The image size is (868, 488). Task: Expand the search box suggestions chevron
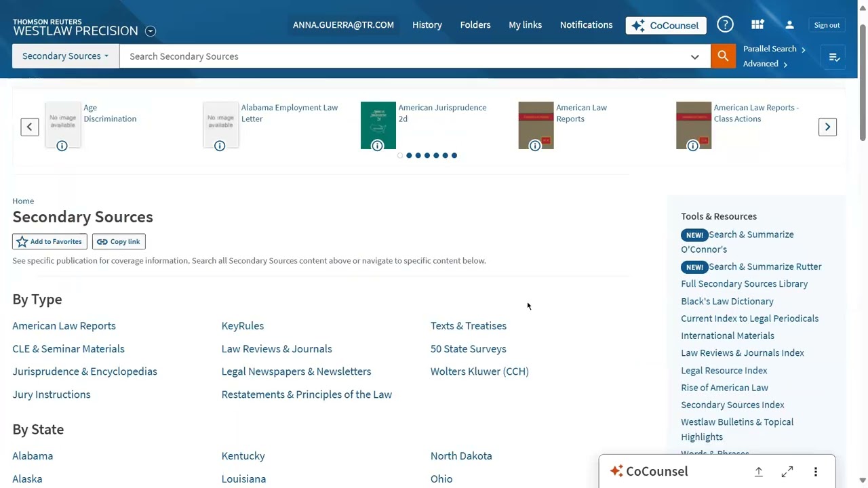694,57
